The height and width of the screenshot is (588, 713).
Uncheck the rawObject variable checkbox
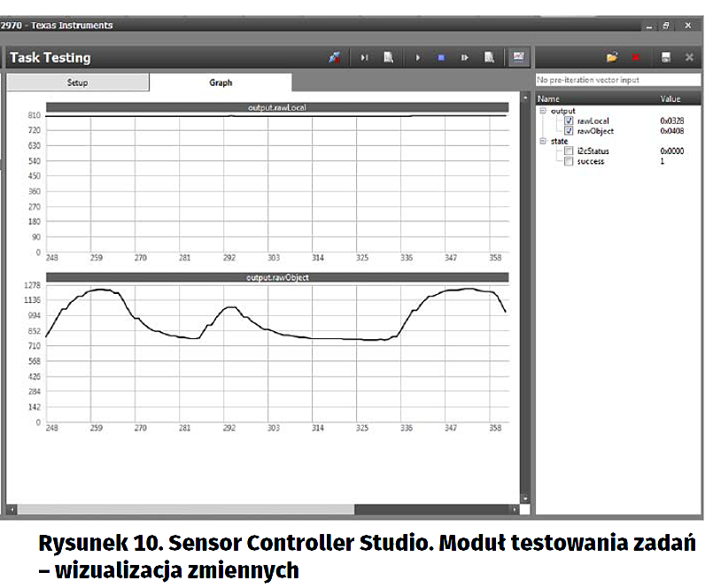(568, 131)
